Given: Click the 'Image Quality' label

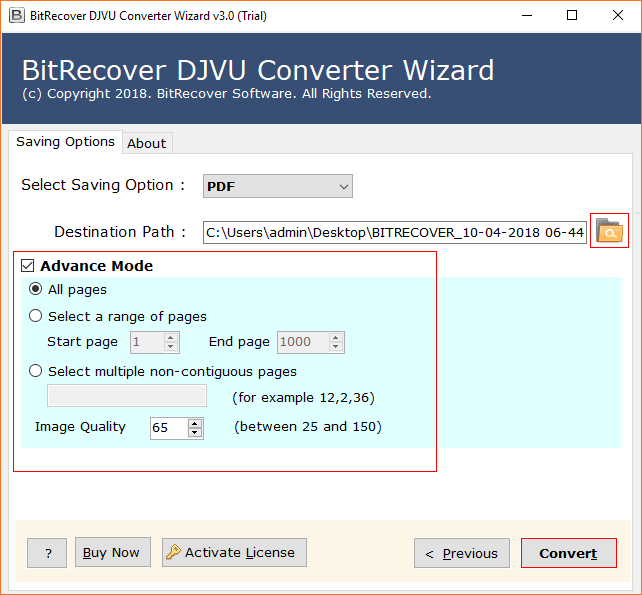Looking at the screenshot, I should 80,427.
